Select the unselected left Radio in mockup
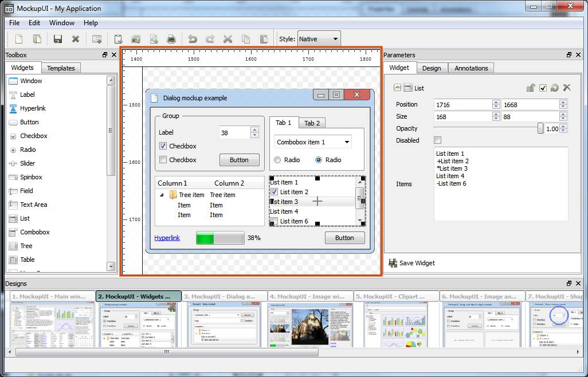Screen dimensions: 588x377 point(277,160)
